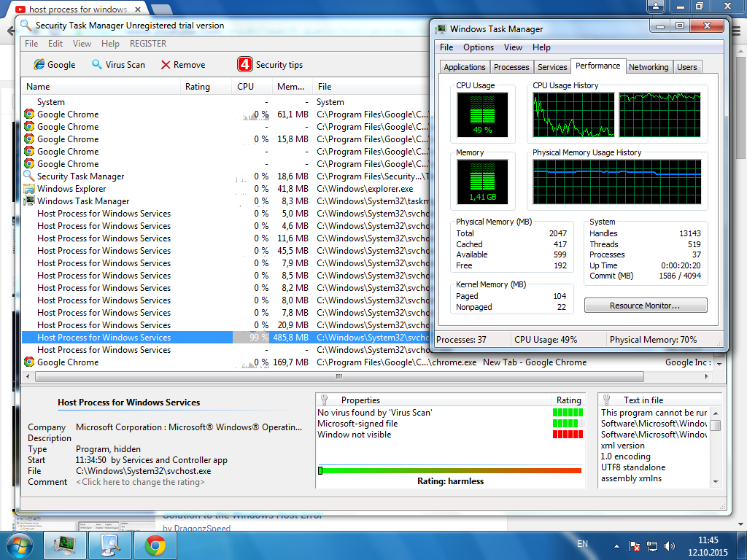
Task: Click the rating progress bar under Properties
Action: (x=449, y=470)
